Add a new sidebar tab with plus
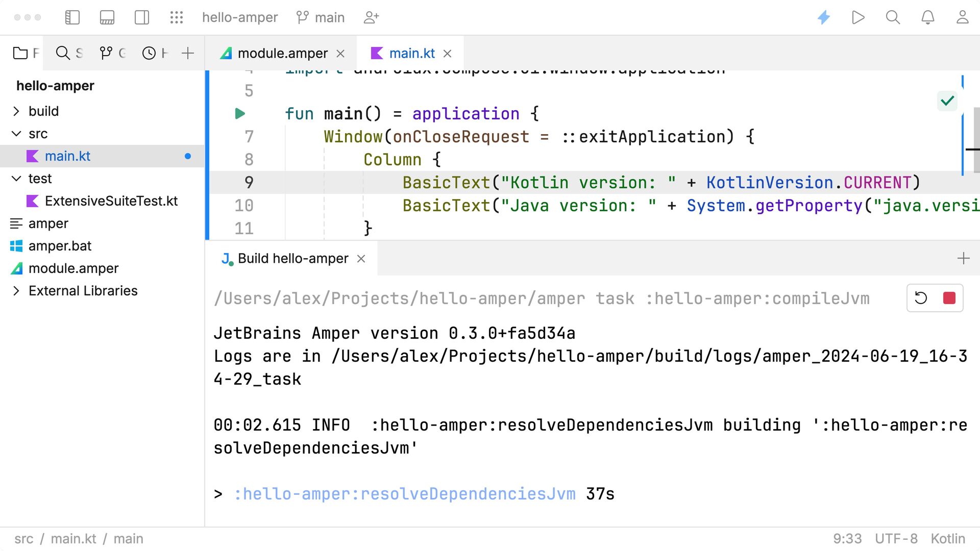 [x=188, y=53]
